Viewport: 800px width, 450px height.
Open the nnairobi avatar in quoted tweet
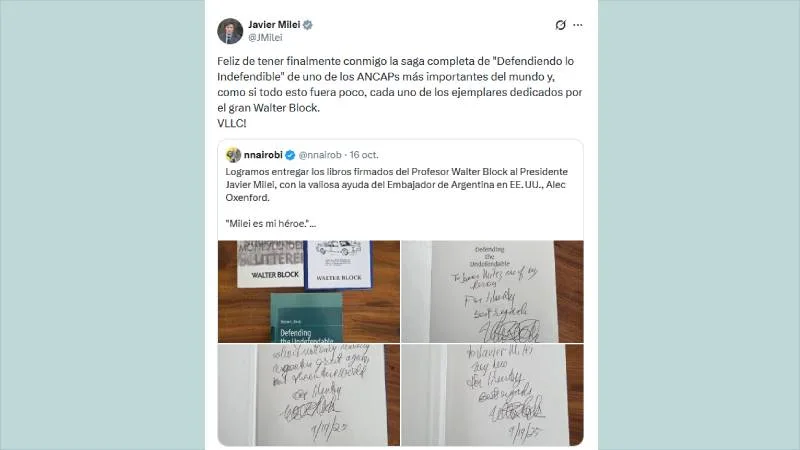pos(234,155)
